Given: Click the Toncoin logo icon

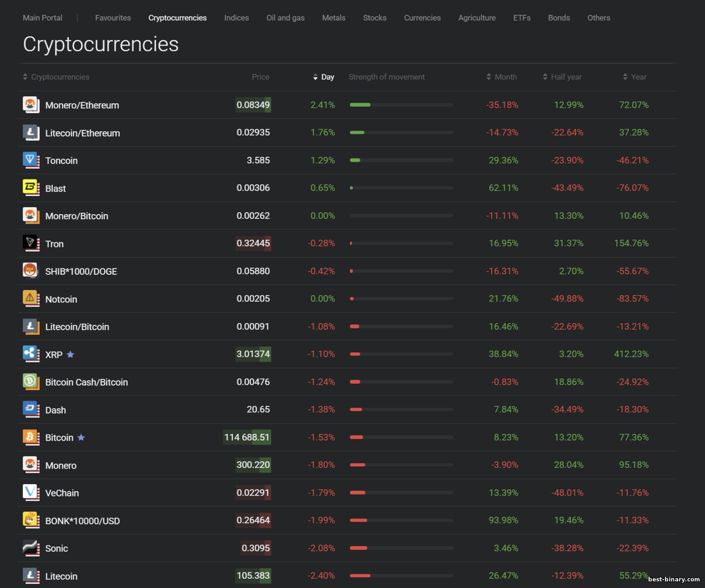Looking at the screenshot, I should tap(31, 160).
